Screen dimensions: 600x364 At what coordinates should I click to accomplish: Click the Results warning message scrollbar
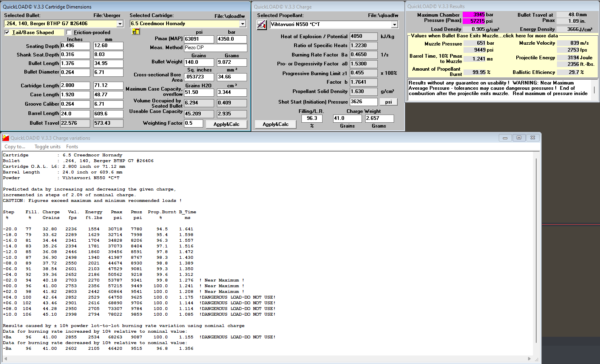(594, 90)
